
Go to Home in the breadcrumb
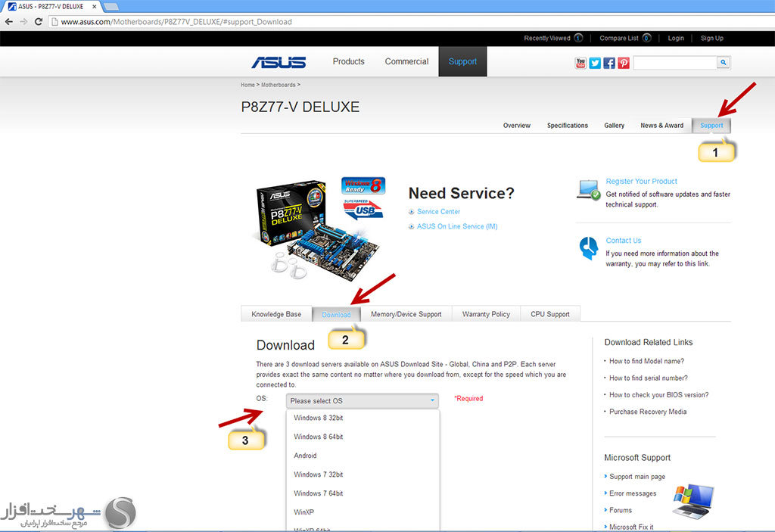pyautogui.click(x=247, y=85)
